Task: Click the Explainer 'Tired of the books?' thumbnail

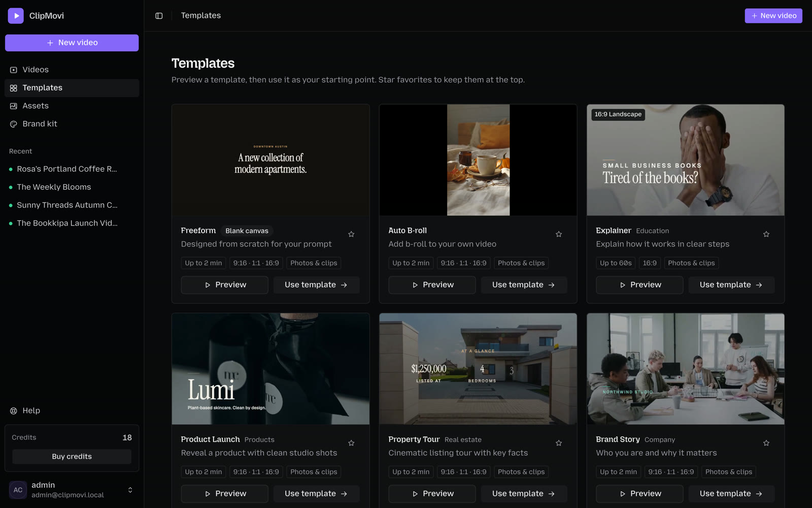Action: [x=686, y=160]
